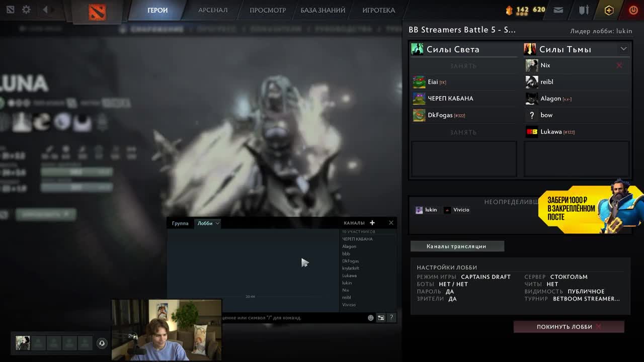Open the dashboard icon left of gear
Image resolution: width=644 pixels, height=362 pixels.
tap(11, 10)
